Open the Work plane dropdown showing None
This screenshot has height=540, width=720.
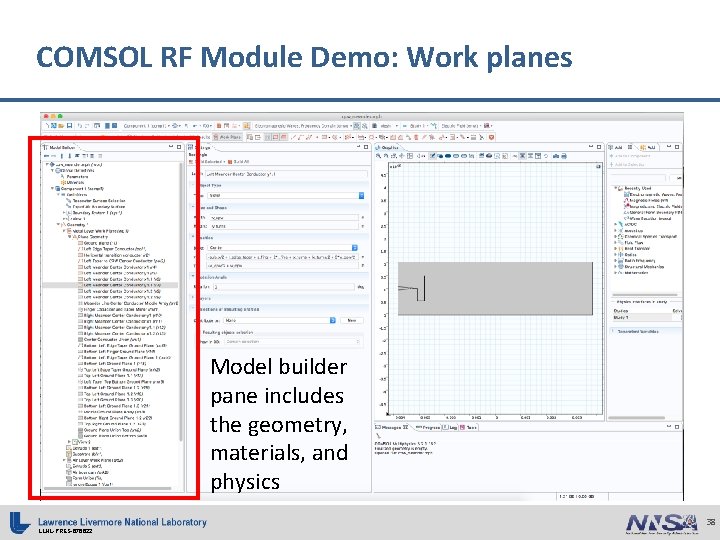280,321
